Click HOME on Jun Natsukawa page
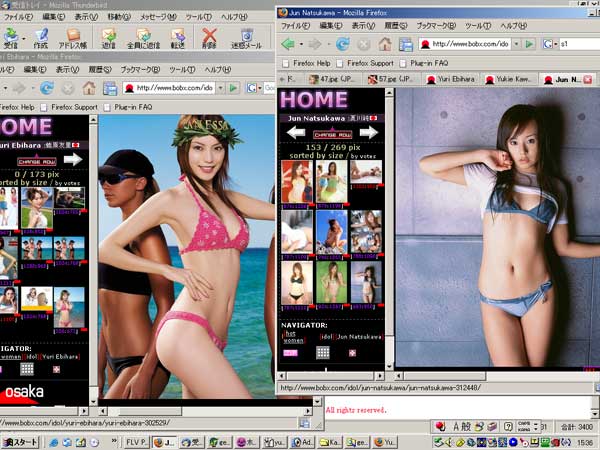The image size is (600, 450). (314, 99)
